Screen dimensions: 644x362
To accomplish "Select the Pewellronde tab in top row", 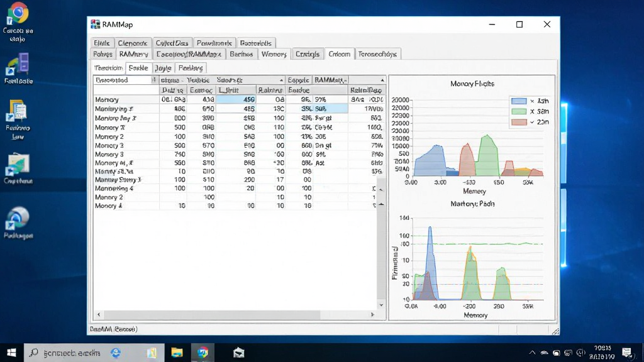I will point(214,43).
